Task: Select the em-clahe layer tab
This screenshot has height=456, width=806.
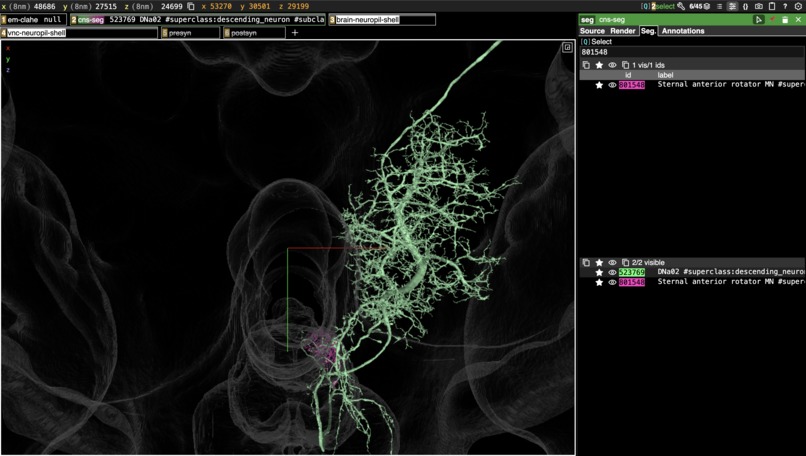Action: pyautogui.click(x=34, y=20)
